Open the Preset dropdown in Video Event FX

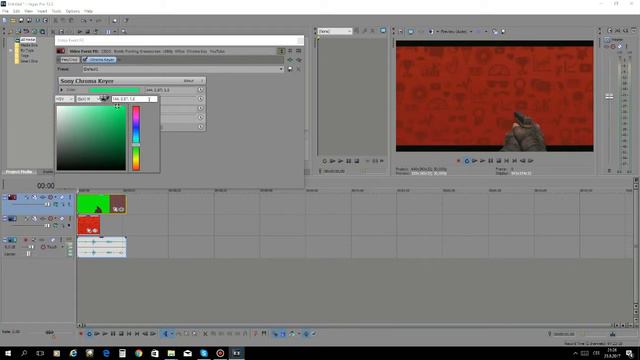pyautogui.click(x=183, y=69)
